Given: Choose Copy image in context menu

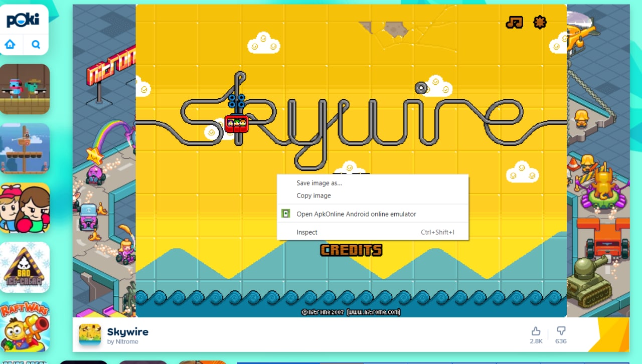Looking at the screenshot, I should tap(373, 196).
